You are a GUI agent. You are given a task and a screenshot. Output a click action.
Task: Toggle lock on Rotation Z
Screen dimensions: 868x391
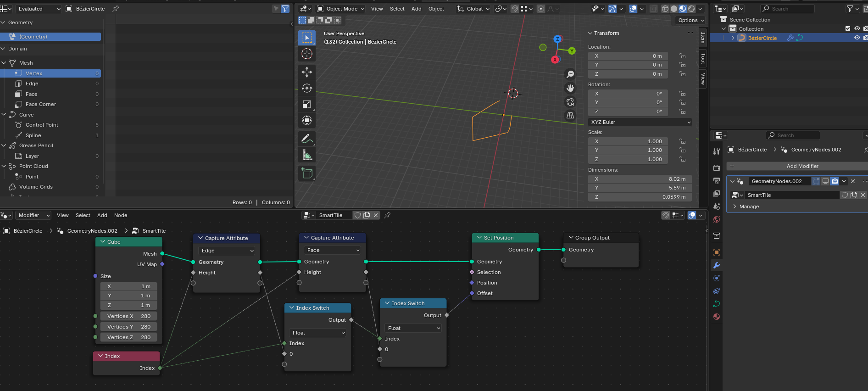coord(682,112)
